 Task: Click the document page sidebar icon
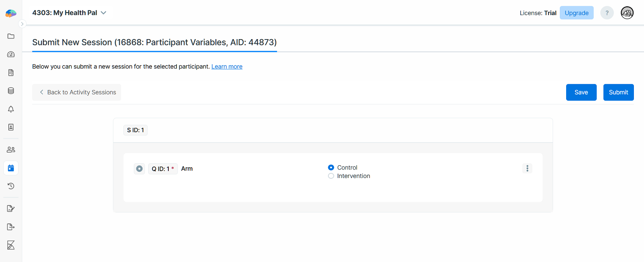[x=11, y=73]
